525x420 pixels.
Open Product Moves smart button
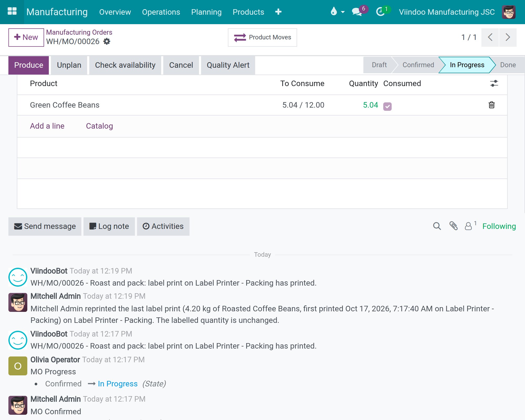pyautogui.click(x=262, y=37)
